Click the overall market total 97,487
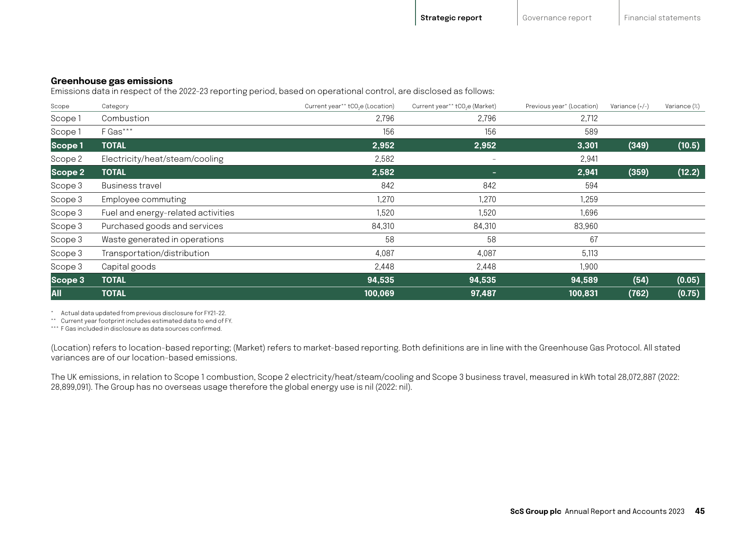The height and width of the screenshot is (535, 756). (x=483, y=294)
